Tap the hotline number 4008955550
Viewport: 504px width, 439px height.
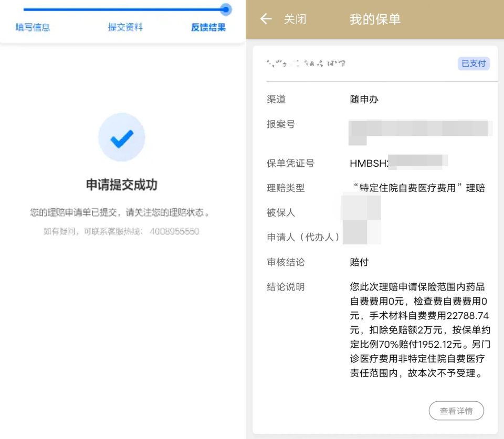click(x=174, y=231)
